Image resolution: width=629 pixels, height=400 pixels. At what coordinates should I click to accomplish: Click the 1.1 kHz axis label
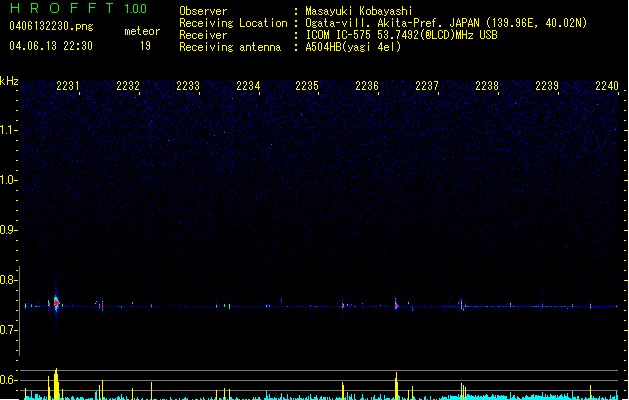8,130
